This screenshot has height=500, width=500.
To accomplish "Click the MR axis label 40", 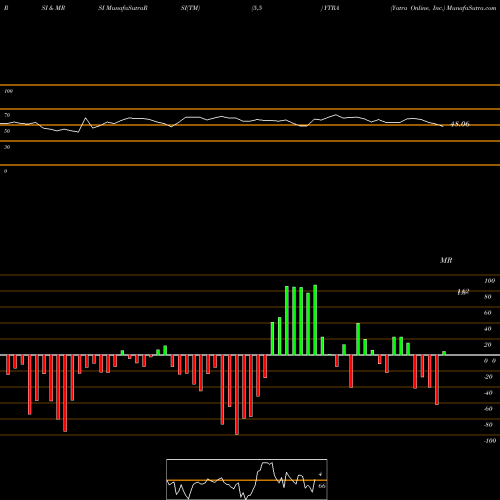I will pos(488,329).
